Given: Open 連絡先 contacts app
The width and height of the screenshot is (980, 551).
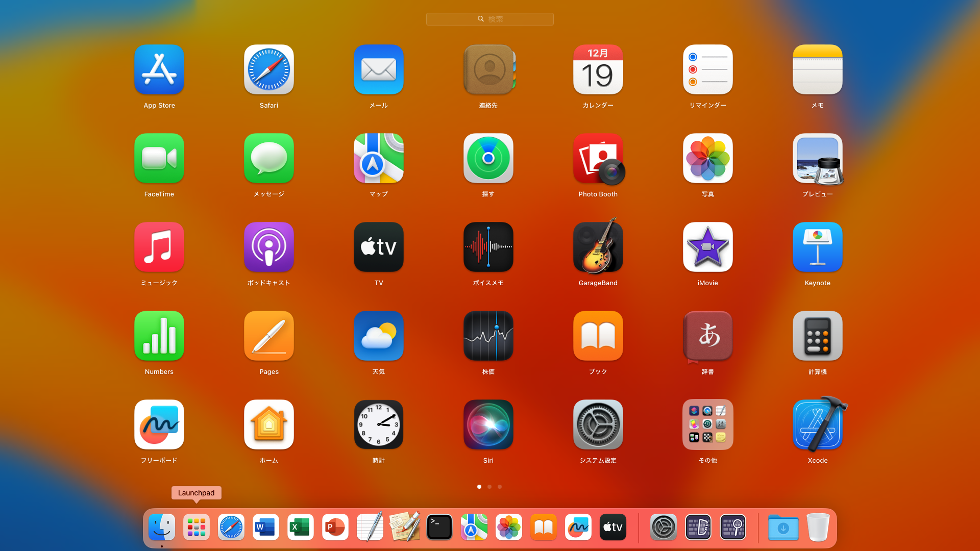Looking at the screenshot, I should click(x=488, y=69).
